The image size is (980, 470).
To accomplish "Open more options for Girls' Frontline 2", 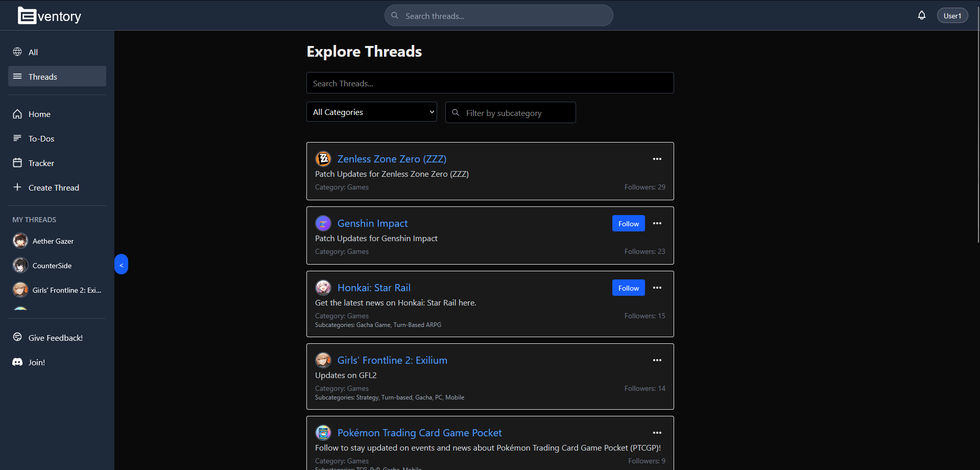I will [x=657, y=360].
